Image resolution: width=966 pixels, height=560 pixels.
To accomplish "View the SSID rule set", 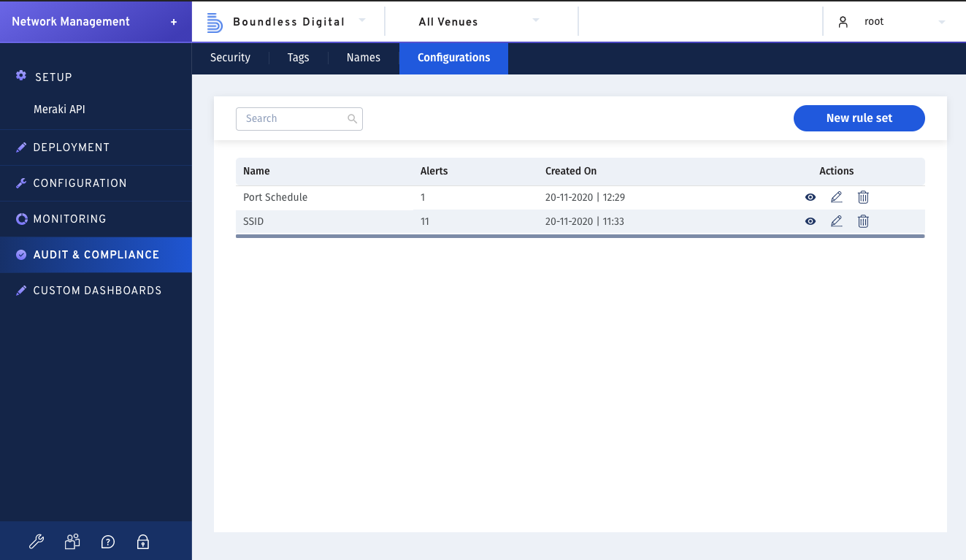I will pos(810,221).
